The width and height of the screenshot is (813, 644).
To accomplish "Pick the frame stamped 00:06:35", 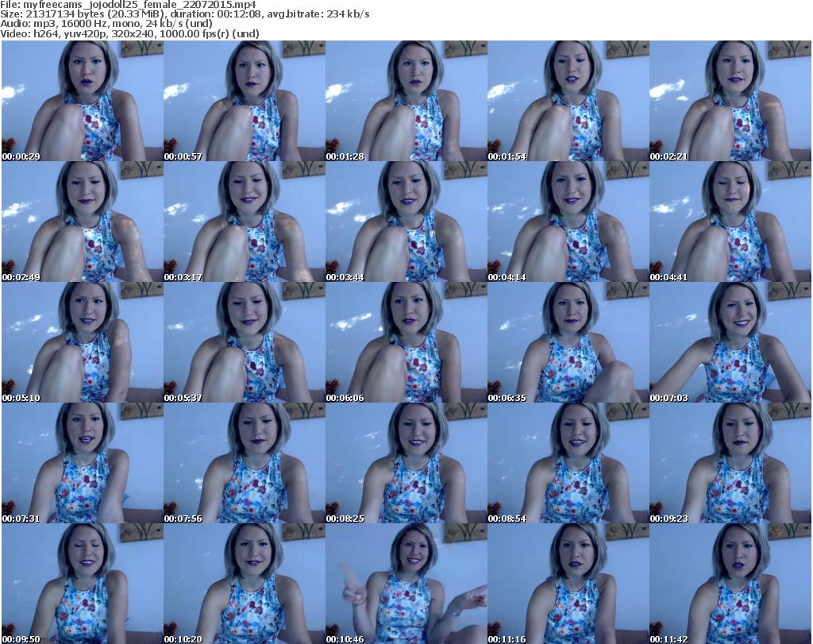I will coord(568,342).
